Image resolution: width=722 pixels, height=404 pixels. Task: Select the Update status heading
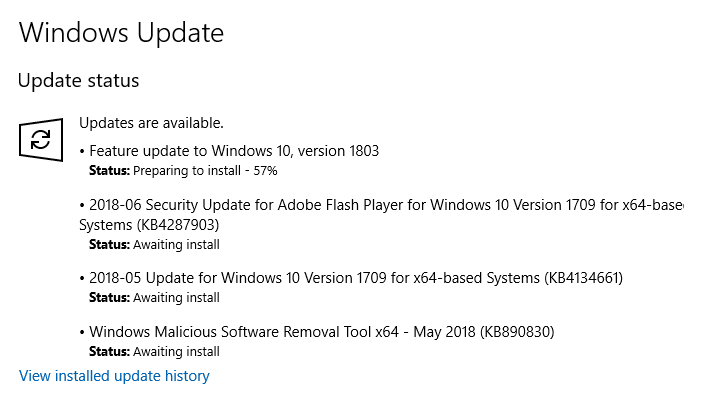coord(79,80)
